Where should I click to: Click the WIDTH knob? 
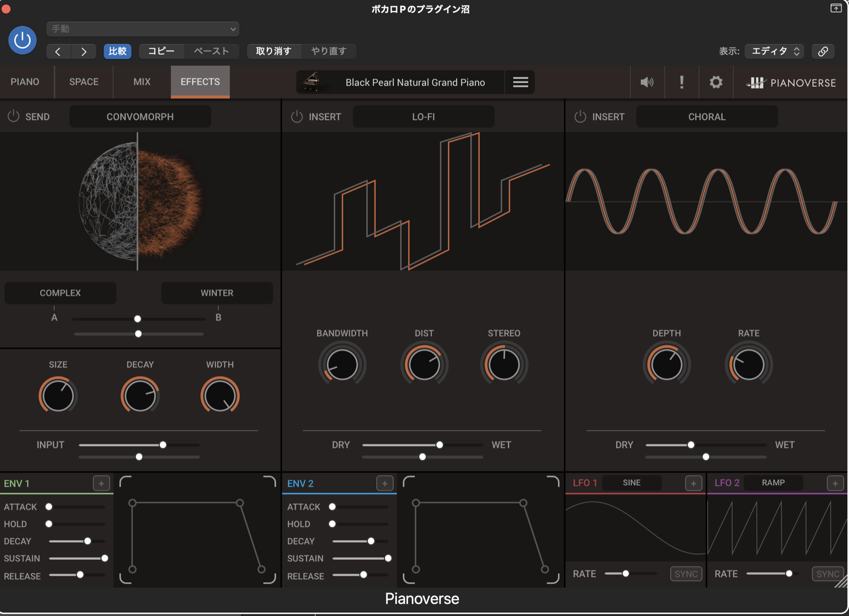coord(220,395)
